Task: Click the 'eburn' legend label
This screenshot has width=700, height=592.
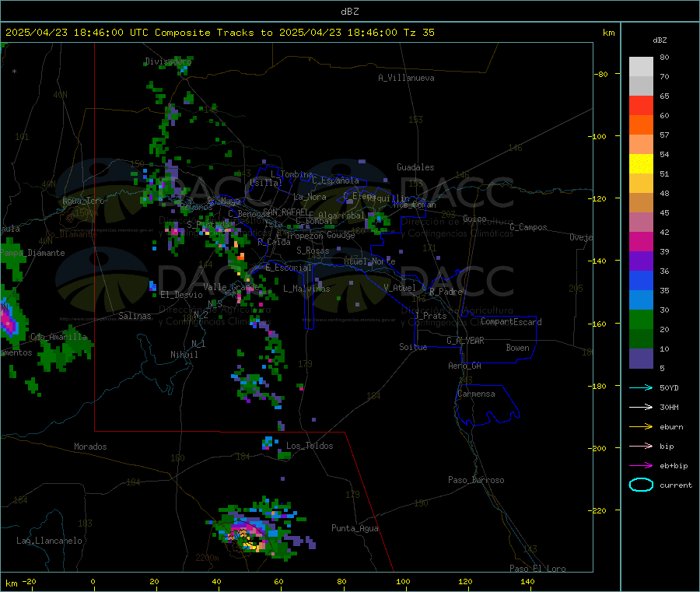Action: (x=671, y=427)
